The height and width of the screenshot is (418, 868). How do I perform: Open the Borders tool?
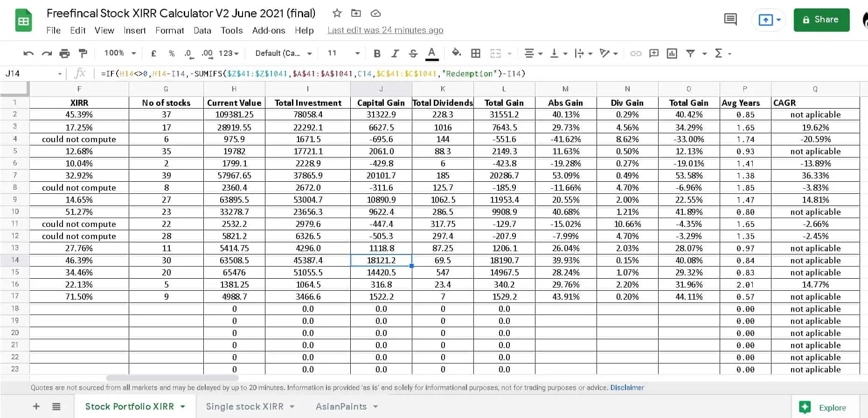476,54
